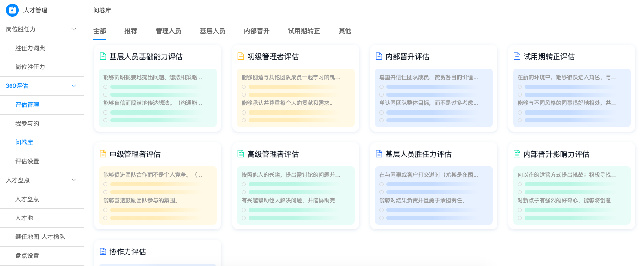This screenshot has width=644, height=266.
Task: Open the 中级管理者评估 questionnaire title
Action: 135,154
